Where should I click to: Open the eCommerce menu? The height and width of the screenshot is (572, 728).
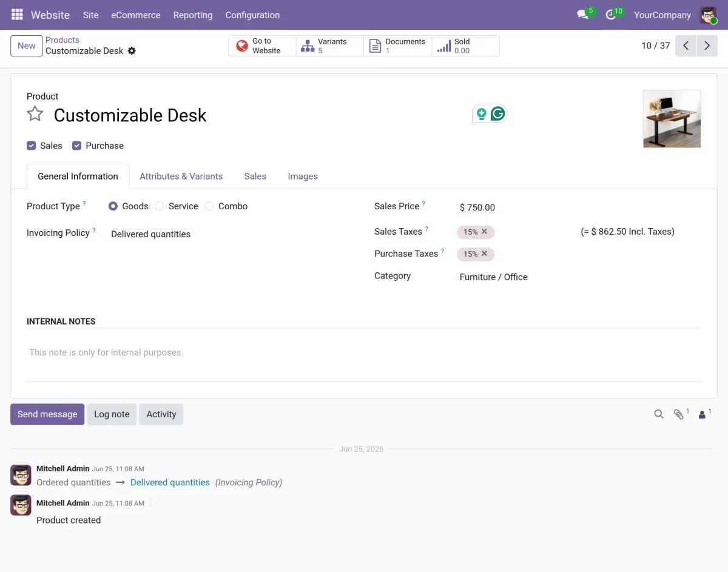(x=136, y=15)
